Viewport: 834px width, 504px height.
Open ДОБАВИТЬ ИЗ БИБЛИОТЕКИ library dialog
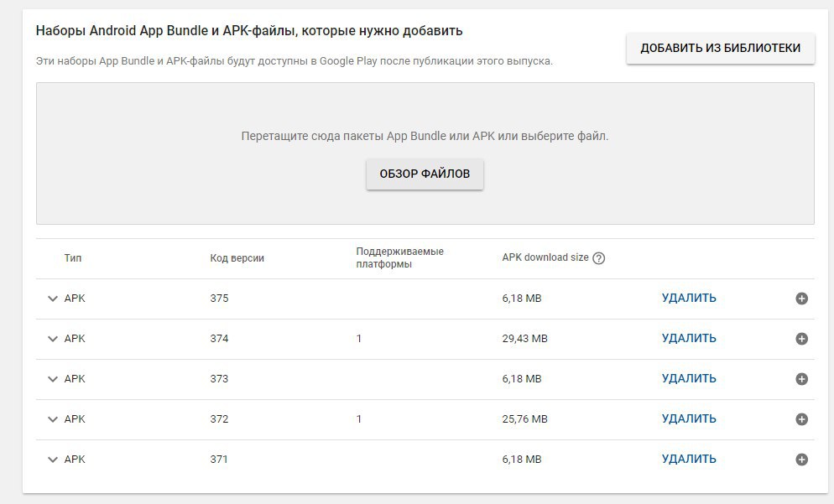coord(720,48)
